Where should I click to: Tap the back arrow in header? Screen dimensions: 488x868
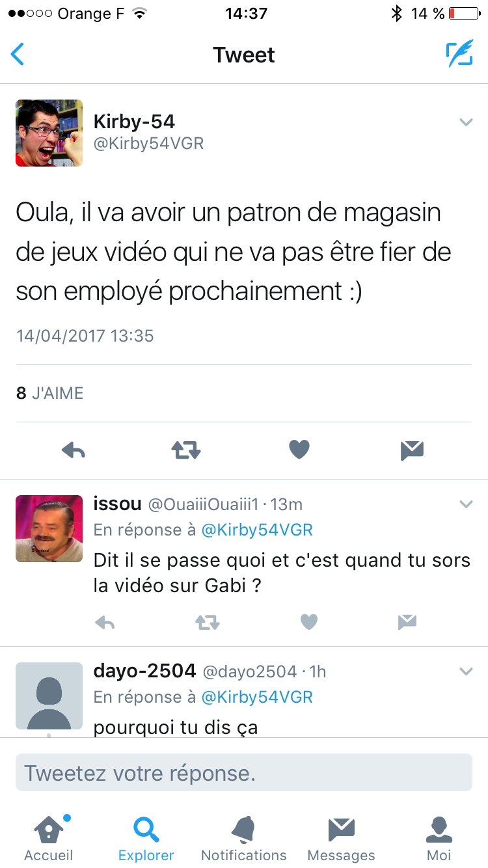point(18,55)
